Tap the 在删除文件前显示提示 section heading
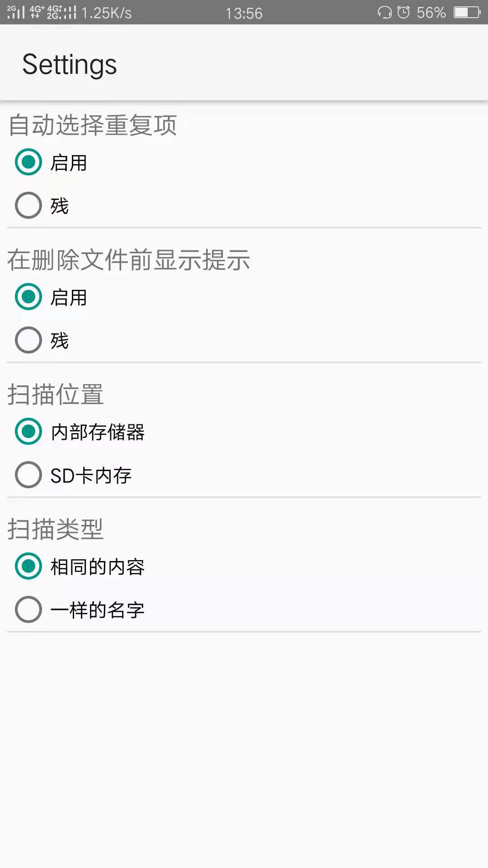 [x=129, y=260]
